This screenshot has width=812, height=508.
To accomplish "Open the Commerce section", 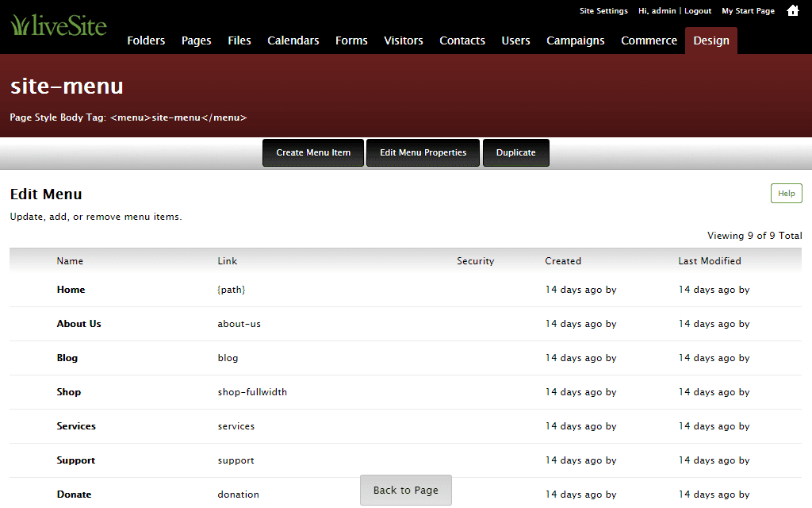I will 649,40.
